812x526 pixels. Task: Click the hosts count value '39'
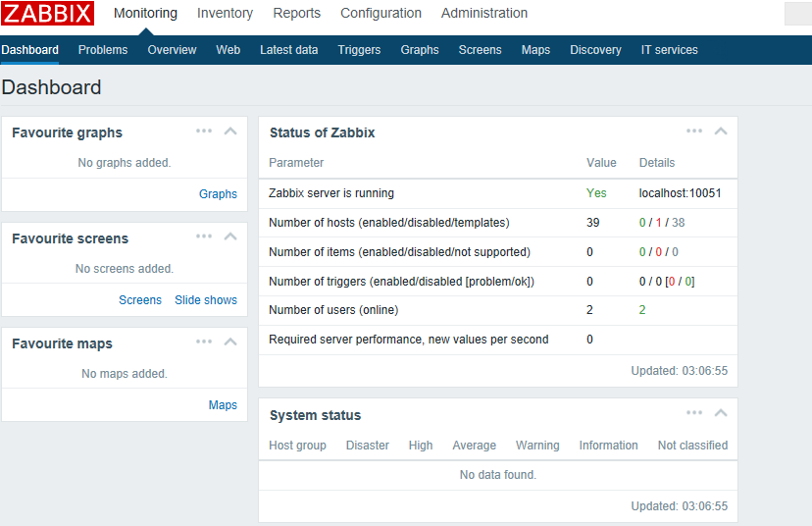(x=593, y=223)
